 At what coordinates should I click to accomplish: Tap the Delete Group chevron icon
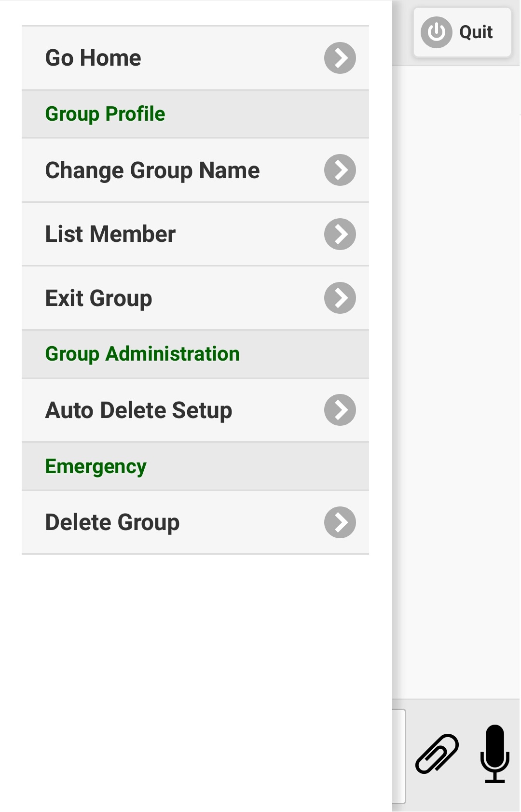pos(340,522)
